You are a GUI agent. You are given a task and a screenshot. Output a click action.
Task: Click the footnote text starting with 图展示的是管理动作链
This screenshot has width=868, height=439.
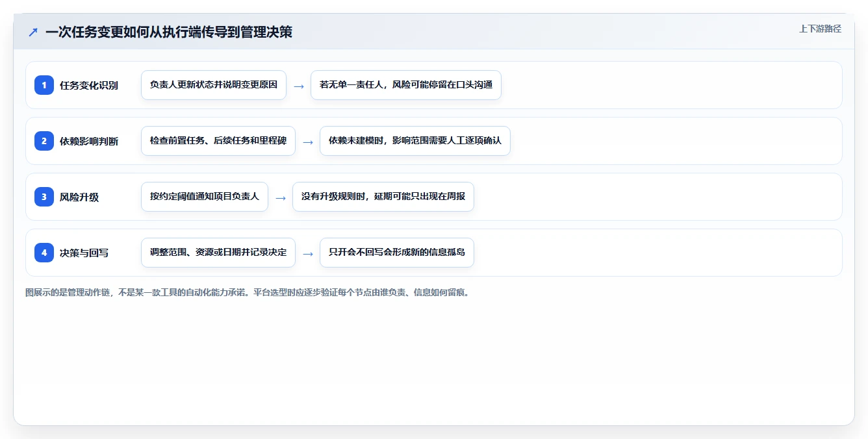pyautogui.click(x=247, y=292)
